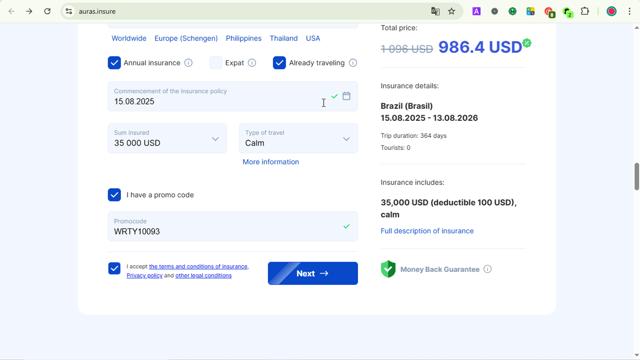Screen dimensions: 640x360
Task: Open Full description of insurance link
Action: 427,231
